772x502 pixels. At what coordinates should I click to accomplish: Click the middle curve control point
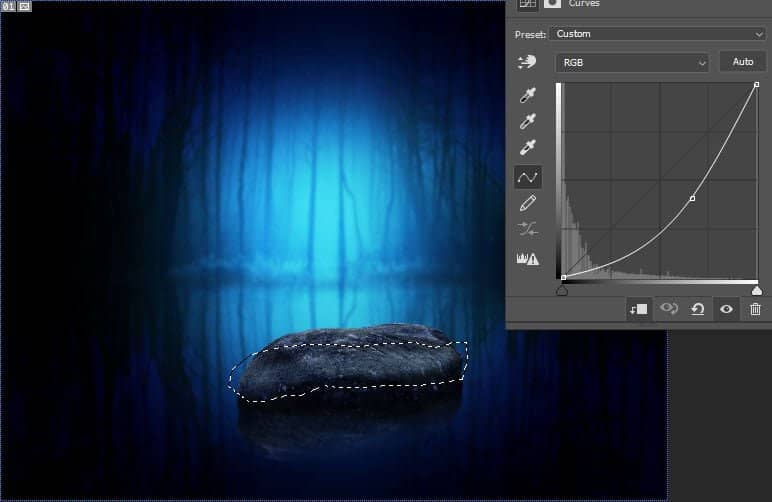coord(692,199)
